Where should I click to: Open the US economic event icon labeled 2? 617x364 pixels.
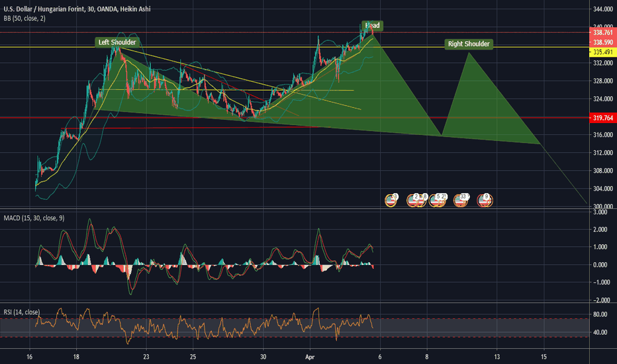[413, 201]
